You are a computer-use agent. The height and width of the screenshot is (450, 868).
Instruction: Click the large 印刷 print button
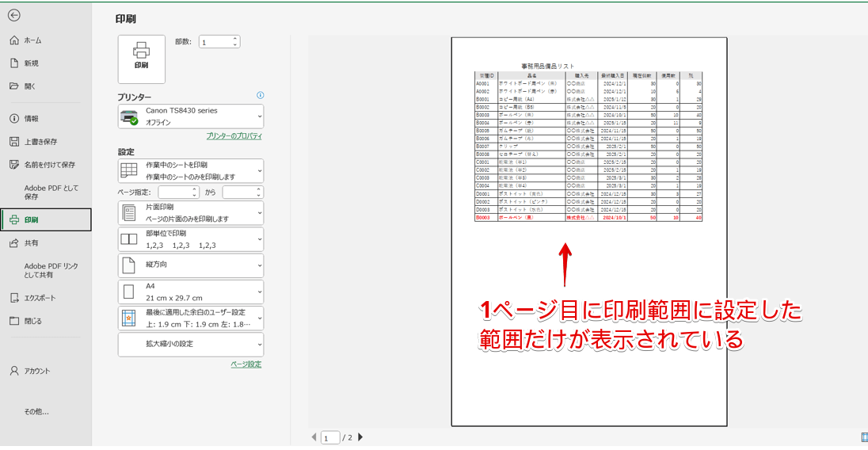coord(141,59)
